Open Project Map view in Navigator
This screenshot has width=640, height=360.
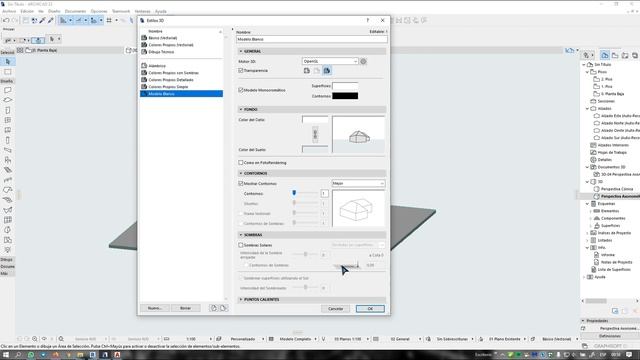[605, 55]
